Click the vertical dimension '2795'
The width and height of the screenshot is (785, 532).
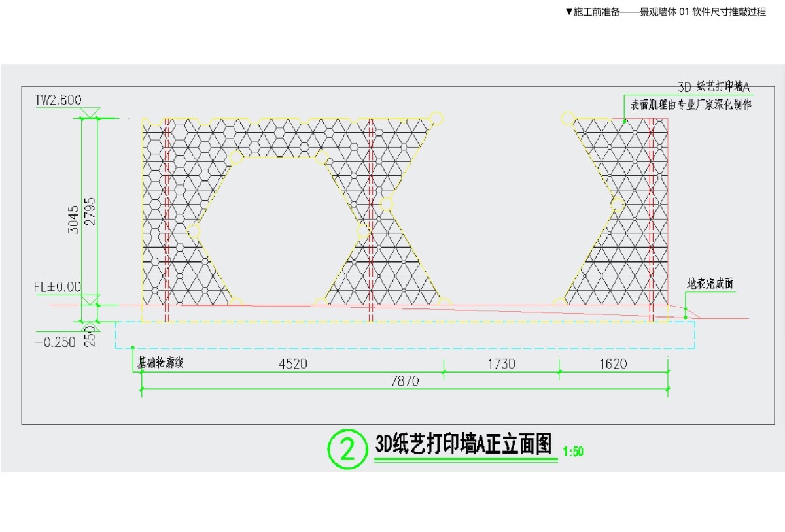pos(90,210)
